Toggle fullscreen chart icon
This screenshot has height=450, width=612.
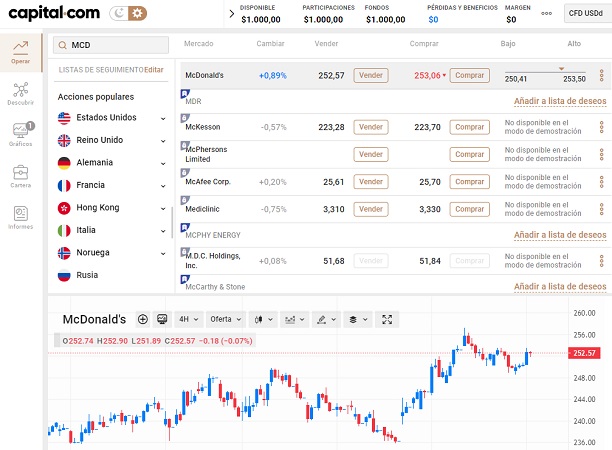pos(387,320)
